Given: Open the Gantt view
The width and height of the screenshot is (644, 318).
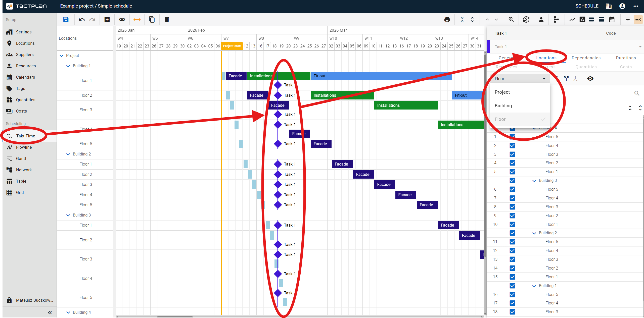Looking at the screenshot, I should pos(29,159).
